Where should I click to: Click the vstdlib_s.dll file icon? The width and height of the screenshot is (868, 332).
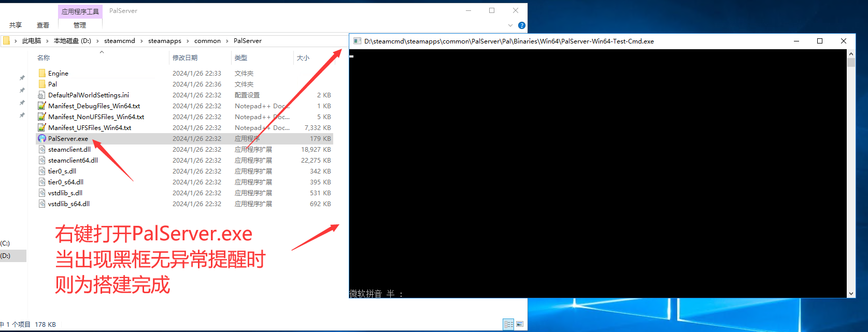[x=42, y=193]
